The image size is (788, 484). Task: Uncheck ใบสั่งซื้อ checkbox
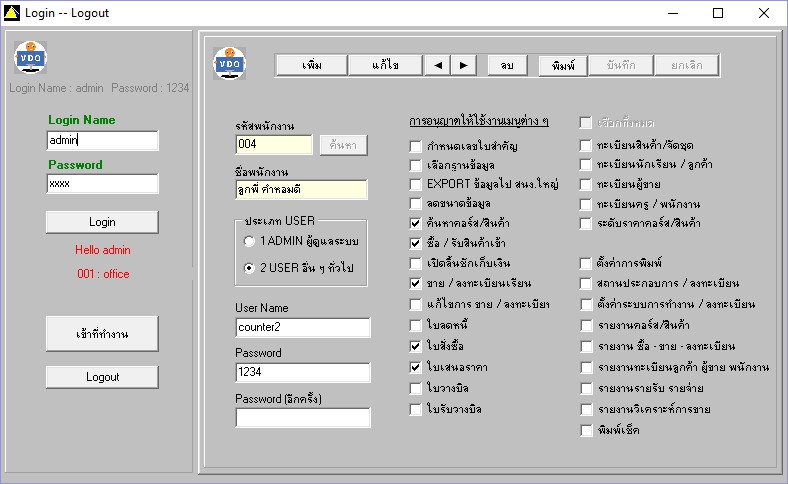[x=415, y=346]
